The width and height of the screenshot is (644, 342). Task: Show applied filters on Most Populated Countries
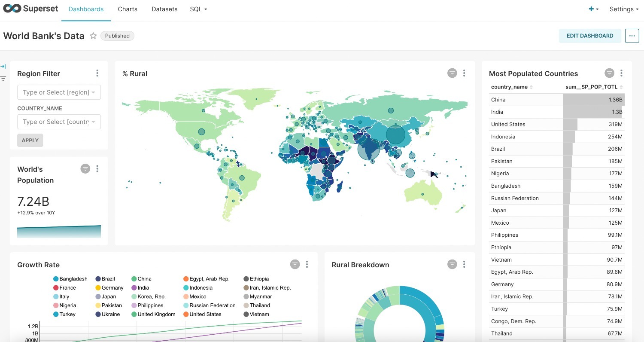609,73
